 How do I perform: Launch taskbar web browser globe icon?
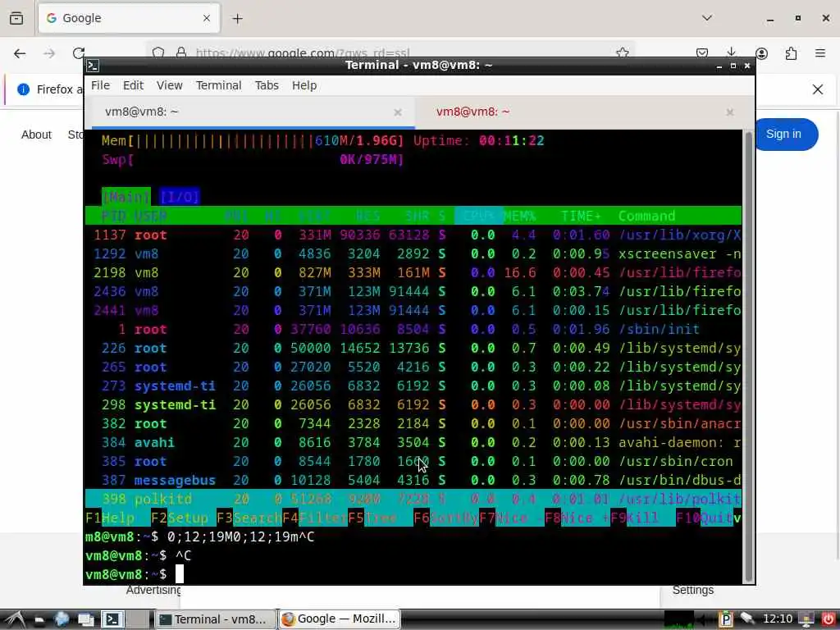(x=62, y=619)
